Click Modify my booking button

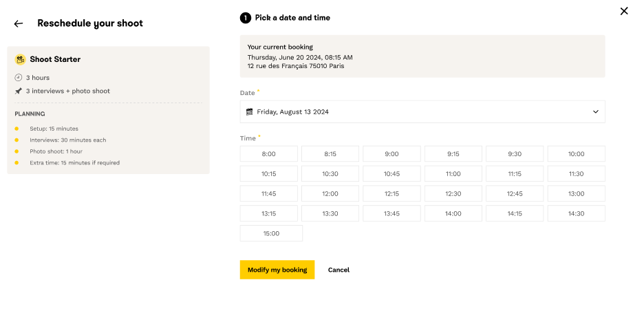(277, 270)
